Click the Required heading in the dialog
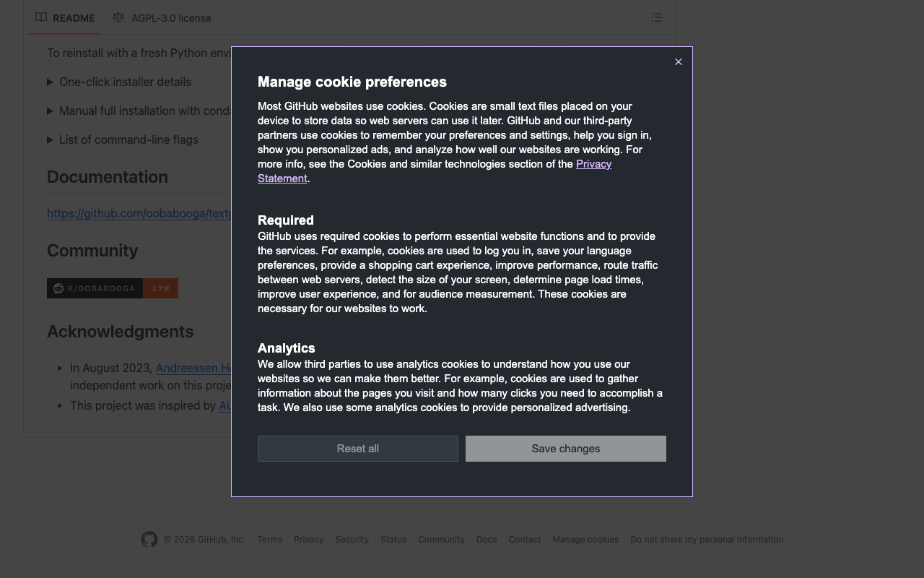924x578 pixels. pyautogui.click(x=286, y=220)
